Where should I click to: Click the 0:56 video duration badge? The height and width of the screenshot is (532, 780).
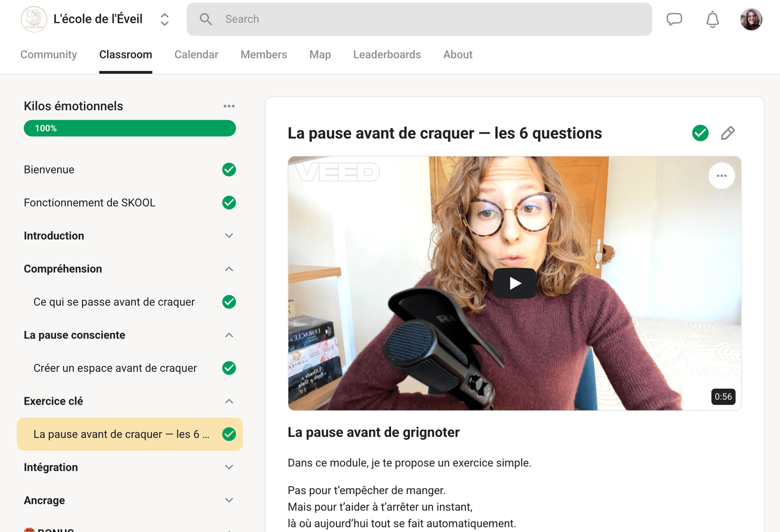[723, 397]
